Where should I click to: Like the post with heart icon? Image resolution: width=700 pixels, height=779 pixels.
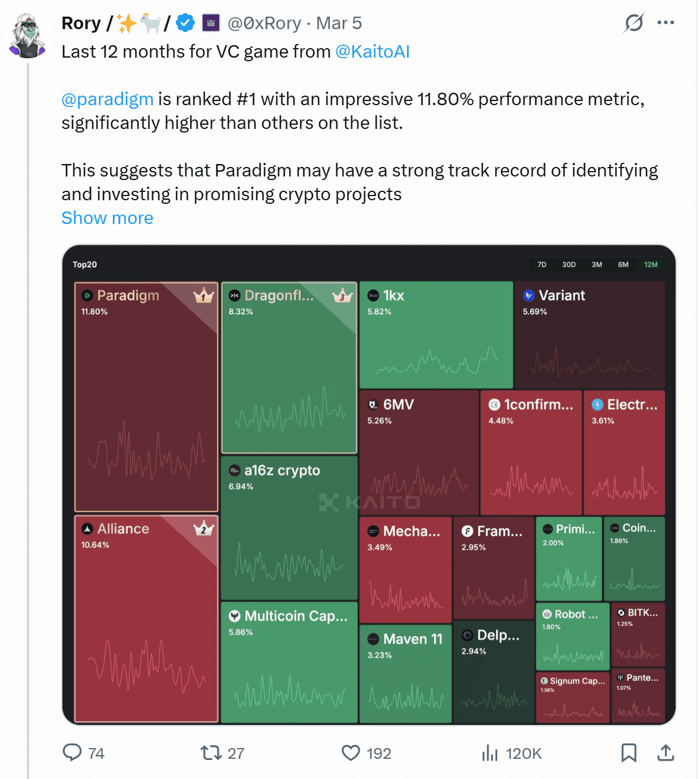351,753
